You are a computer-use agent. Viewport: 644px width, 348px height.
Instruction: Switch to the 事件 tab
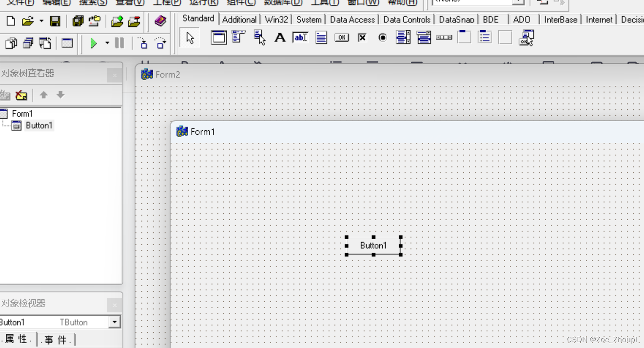[57, 340]
